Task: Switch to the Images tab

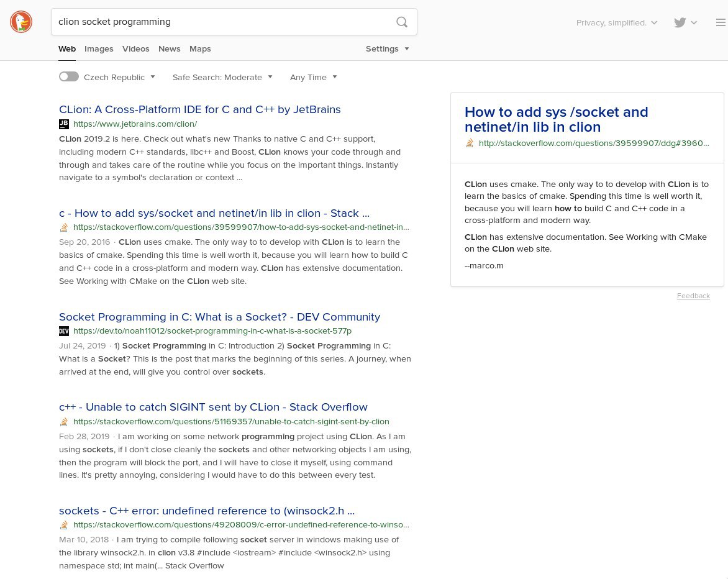Action: (99, 48)
